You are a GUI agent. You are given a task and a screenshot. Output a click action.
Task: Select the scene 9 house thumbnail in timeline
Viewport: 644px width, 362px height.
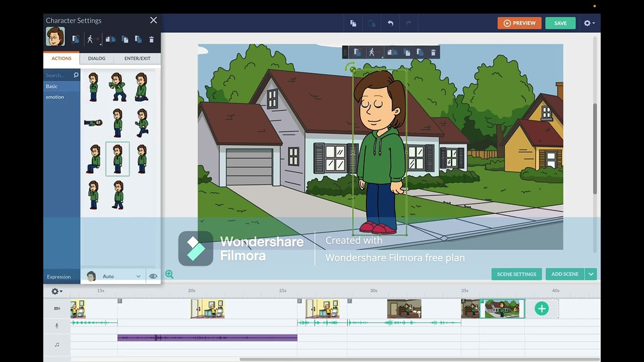pos(502,309)
